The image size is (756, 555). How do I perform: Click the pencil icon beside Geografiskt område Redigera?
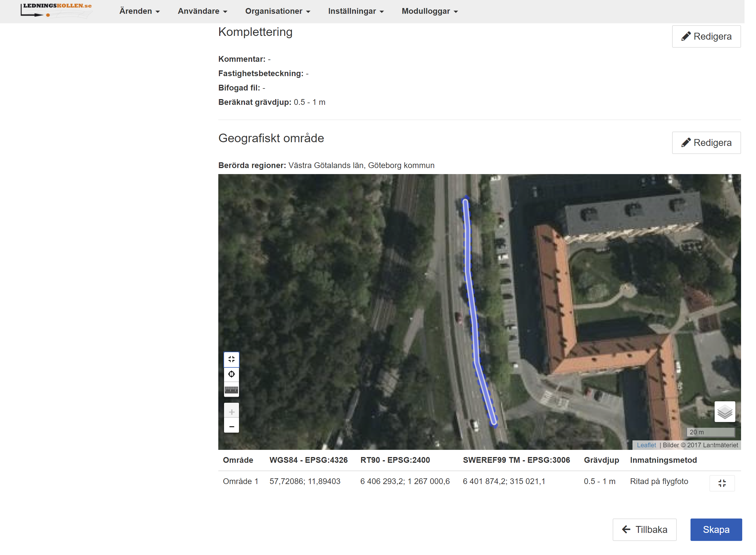pos(686,142)
